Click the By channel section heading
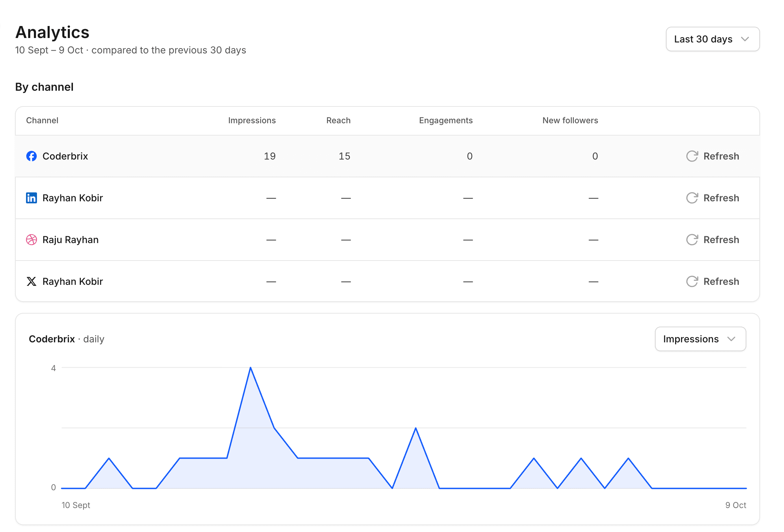Image resolution: width=784 pixels, height=532 pixels. (44, 87)
